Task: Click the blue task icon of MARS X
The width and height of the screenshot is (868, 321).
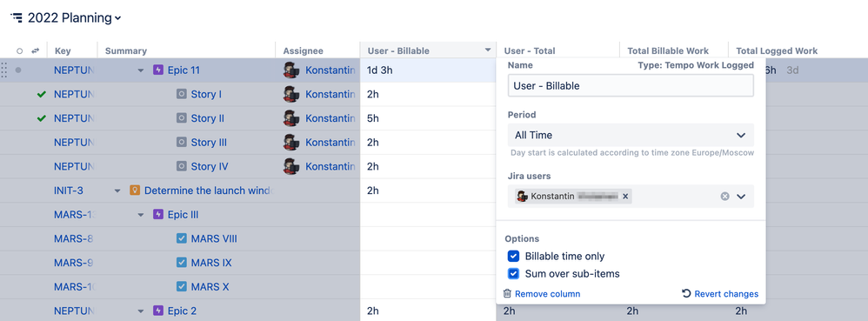Action: pos(182,287)
